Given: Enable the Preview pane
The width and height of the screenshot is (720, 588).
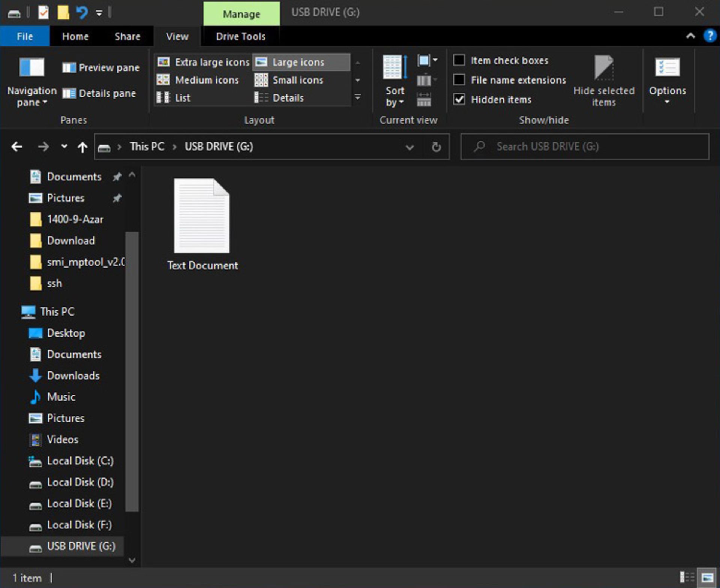Looking at the screenshot, I should (100, 67).
